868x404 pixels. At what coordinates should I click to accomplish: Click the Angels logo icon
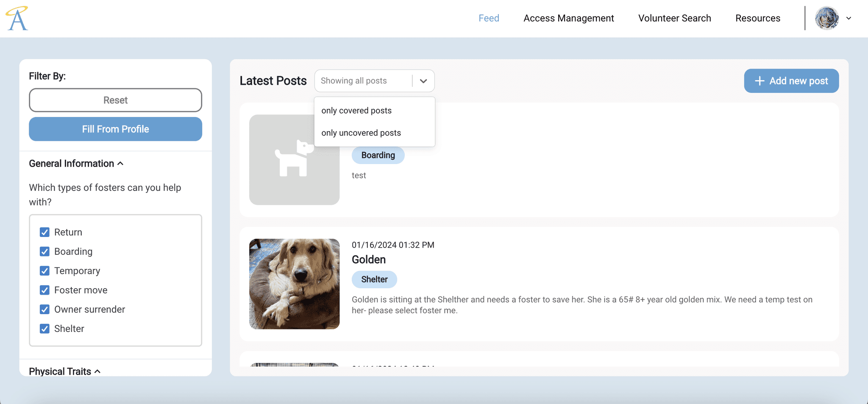17,18
